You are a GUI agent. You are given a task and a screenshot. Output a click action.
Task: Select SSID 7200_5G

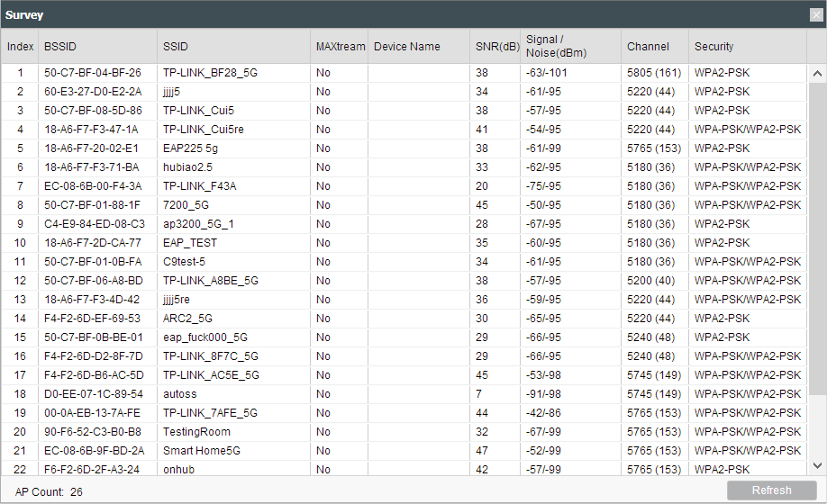[x=186, y=205]
